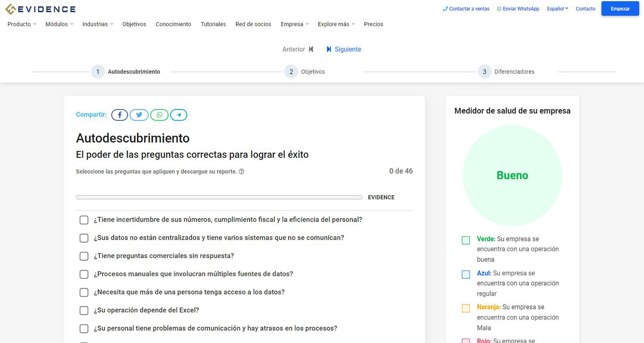Open the Conocimiento nav item
Image resolution: width=644 pixels, height=343 pixels.
pyautogui.click(x=173, y=24)
